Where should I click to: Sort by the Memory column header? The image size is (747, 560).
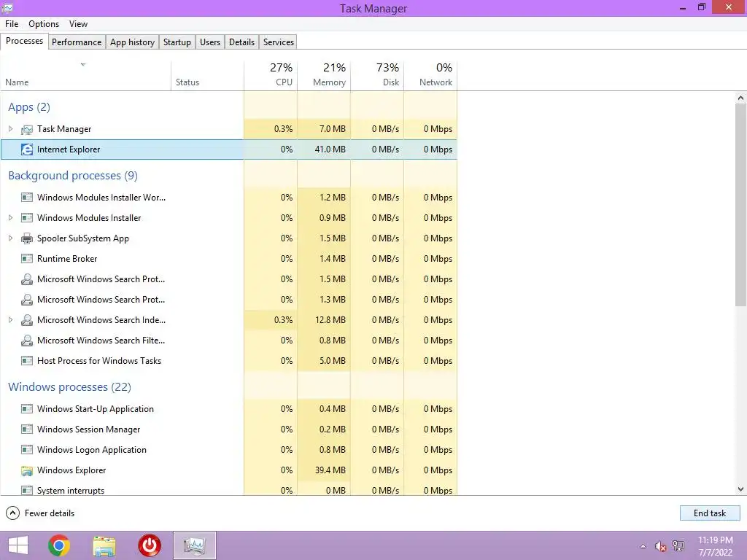[x=324, y=76]
